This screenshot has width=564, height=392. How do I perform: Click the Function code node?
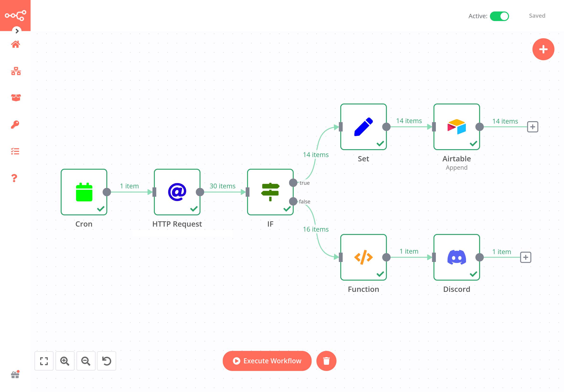tap(363, 257)
